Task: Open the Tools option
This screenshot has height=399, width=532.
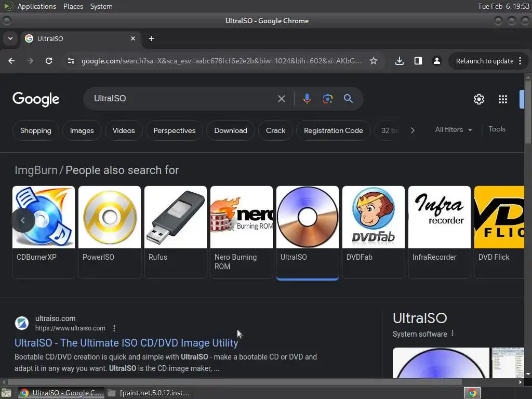Action: [x=497, y=129]
